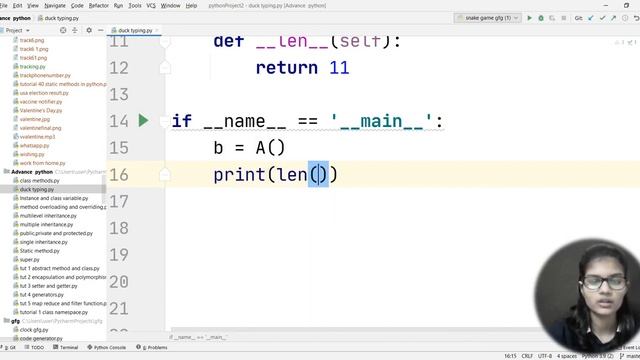The image size is (640, 360).
Task: Click inside len() parentheses on line 16
Action: pyautogui.click(x=318, y=174)
